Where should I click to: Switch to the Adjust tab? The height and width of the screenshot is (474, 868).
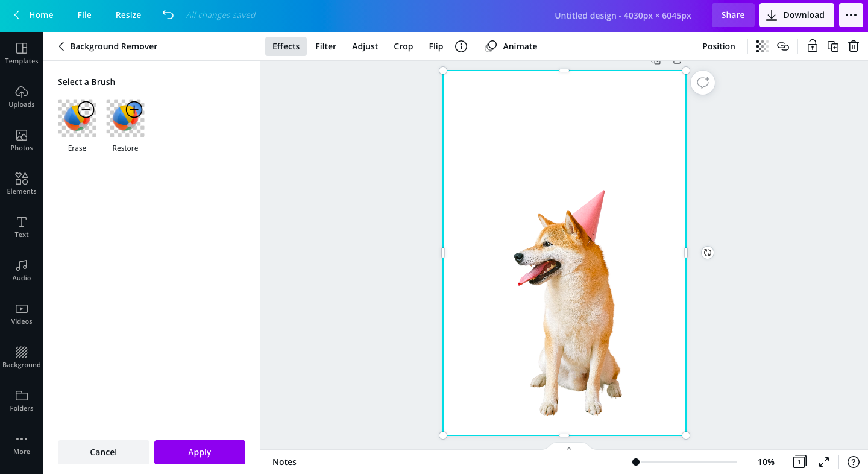click(365, 46)
